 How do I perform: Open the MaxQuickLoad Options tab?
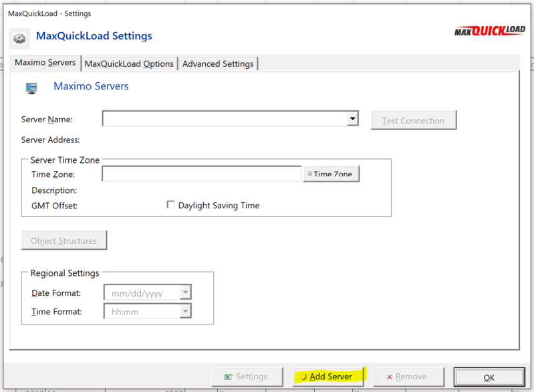tap(129, 63)
